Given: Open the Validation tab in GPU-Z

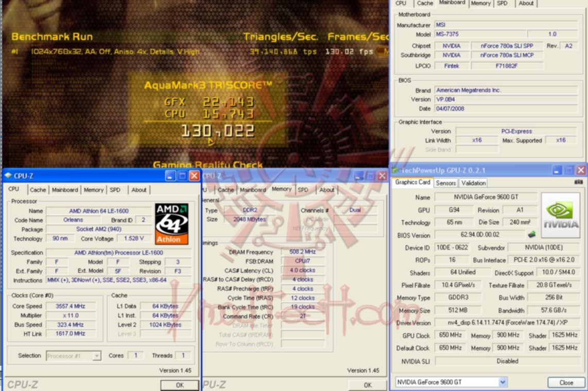Looking at the screenshot, I should 473,183.
